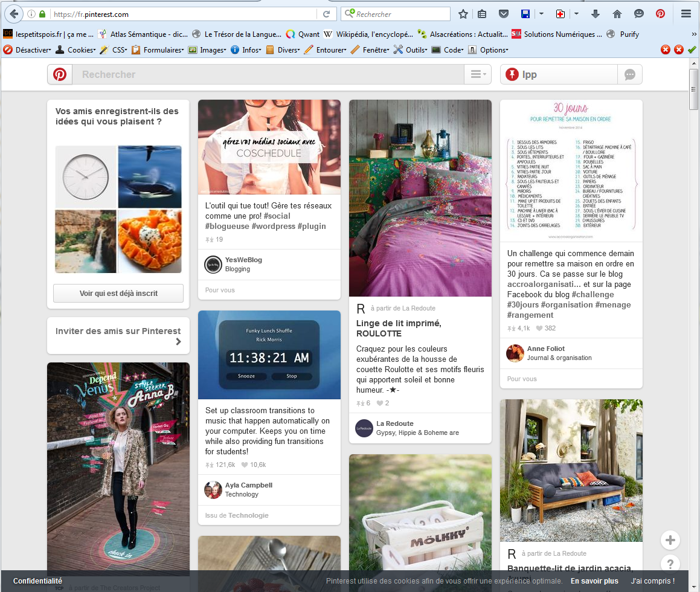This screenshot has height=592, width=700.
Task: Open the question mark help button
Action: (670, 564)
